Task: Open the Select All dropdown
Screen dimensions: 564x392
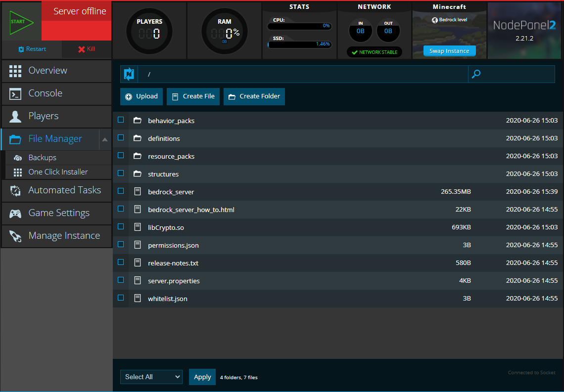Action: pos(151,377)
